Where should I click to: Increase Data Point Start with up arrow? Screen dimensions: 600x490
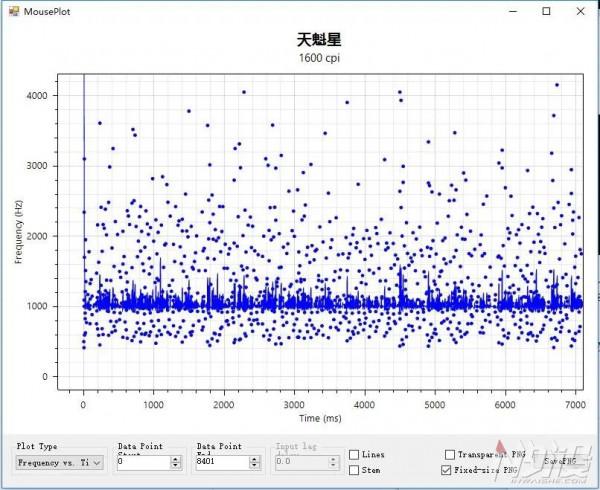[x=176, y=459]
